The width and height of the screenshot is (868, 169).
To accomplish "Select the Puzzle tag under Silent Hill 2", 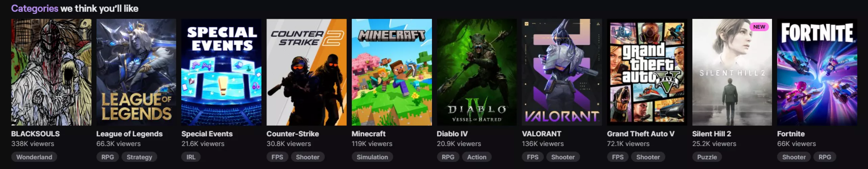I will click(x=707, y=157).
